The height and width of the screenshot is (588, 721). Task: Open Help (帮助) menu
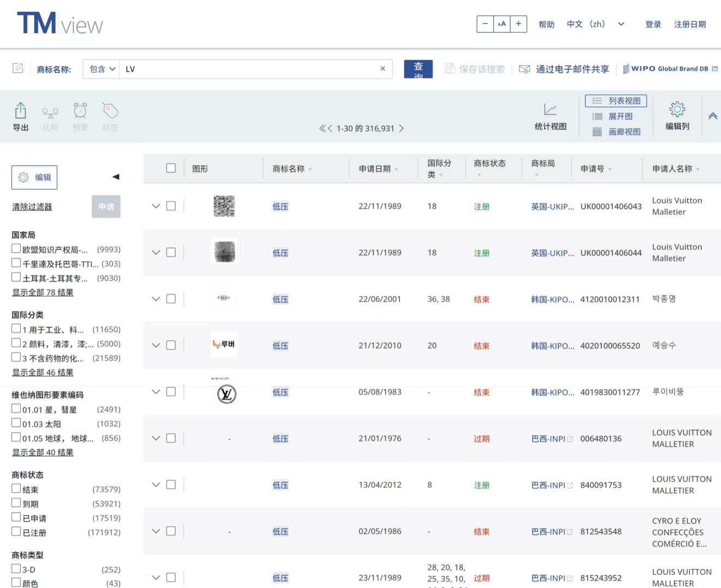pos(546,24)
